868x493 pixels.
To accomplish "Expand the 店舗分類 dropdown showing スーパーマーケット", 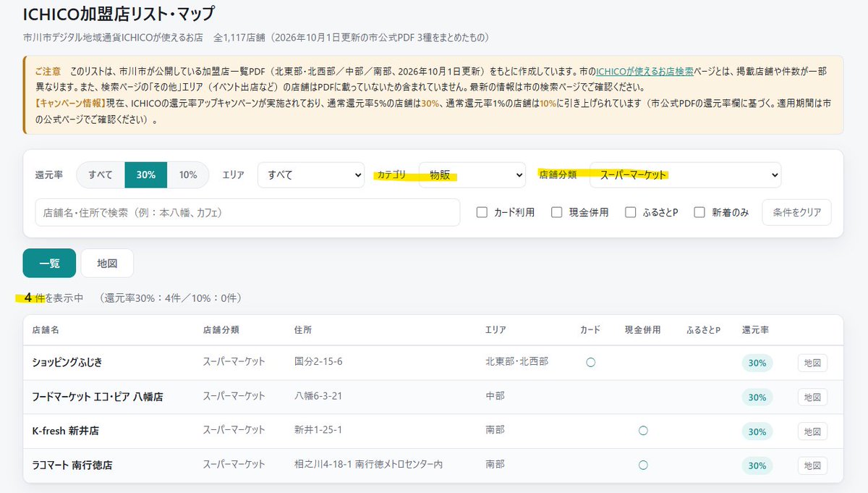I will point(686,174).
